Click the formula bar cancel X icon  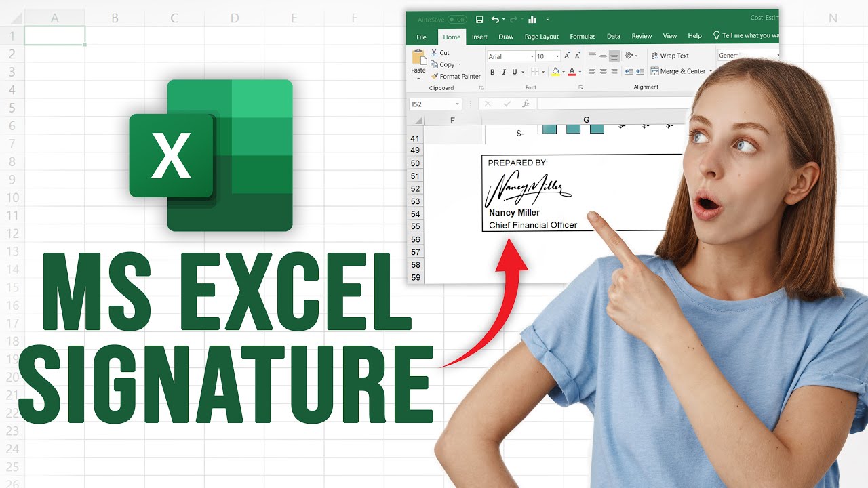[486, 104]
